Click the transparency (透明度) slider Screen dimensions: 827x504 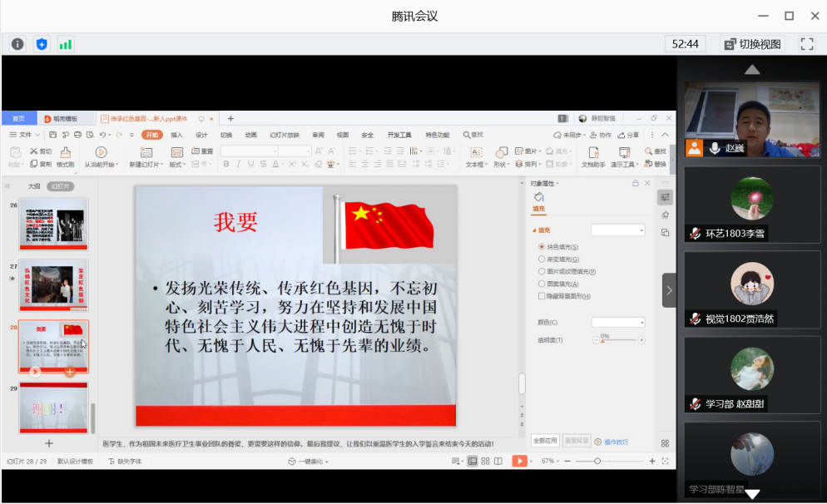coord(618,340)
